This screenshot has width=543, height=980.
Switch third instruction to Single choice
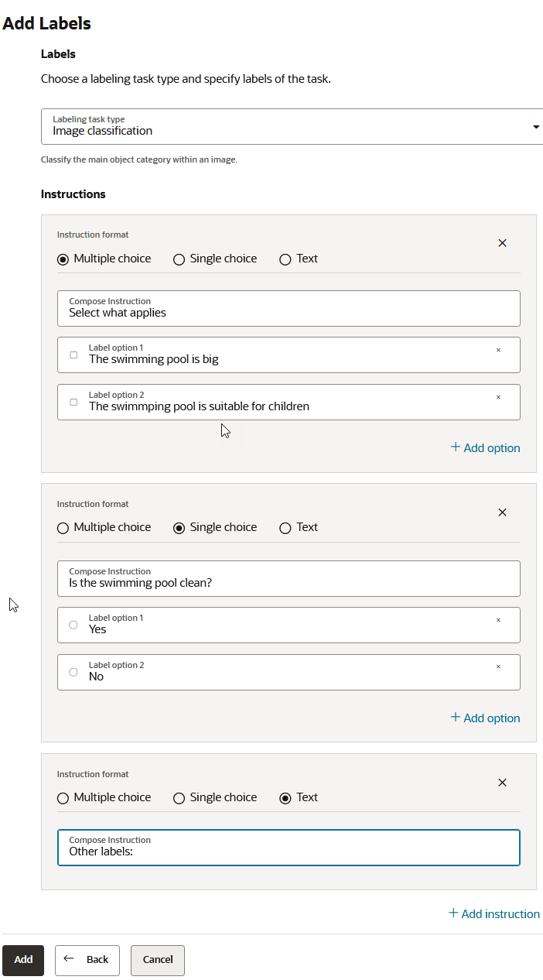179,798
